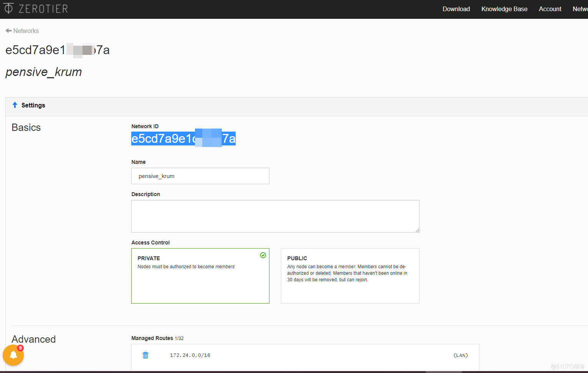The width and height of the screenshot is (588, 373).
Task: Open Knowledge Base from top navigation
Action: (x=504, y=9)
